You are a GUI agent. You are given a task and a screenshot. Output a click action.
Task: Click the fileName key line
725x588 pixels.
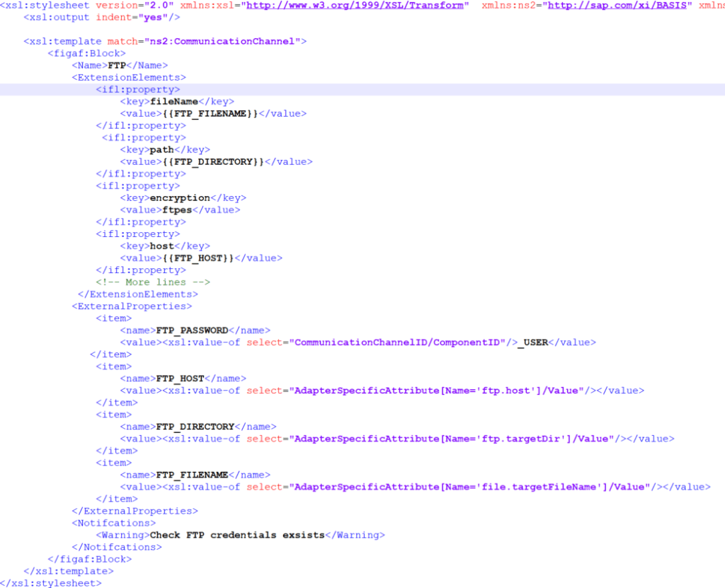(177, 102)
